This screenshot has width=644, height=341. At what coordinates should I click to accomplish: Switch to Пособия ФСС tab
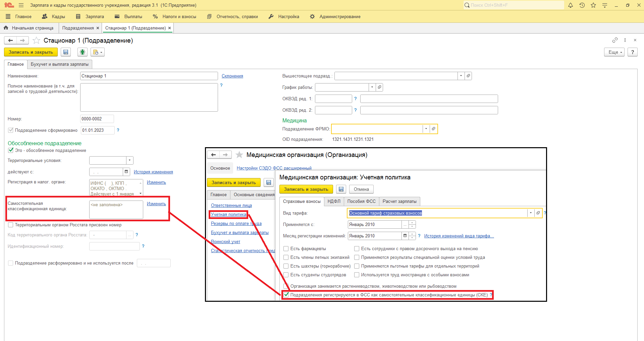coord(362,202)
